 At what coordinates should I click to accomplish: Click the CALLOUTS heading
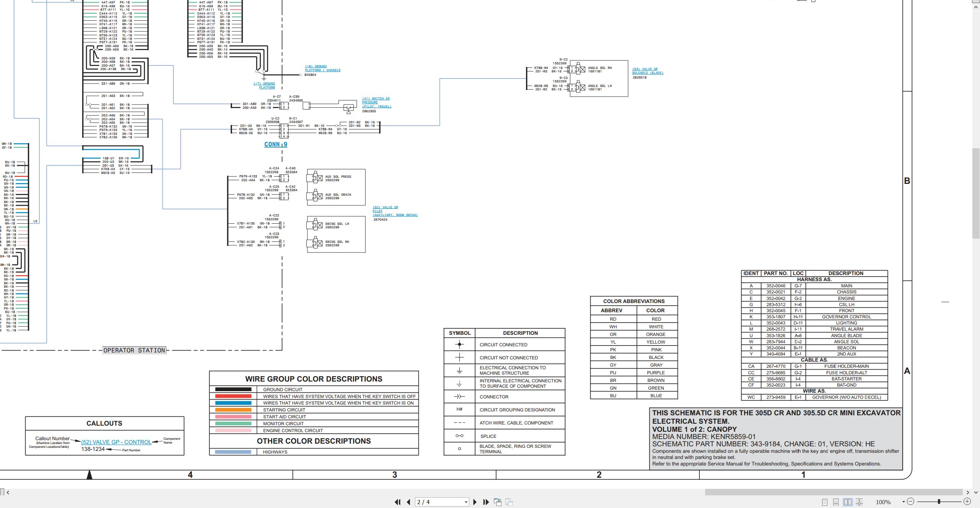pyautogui.click(x=105, y=423)
